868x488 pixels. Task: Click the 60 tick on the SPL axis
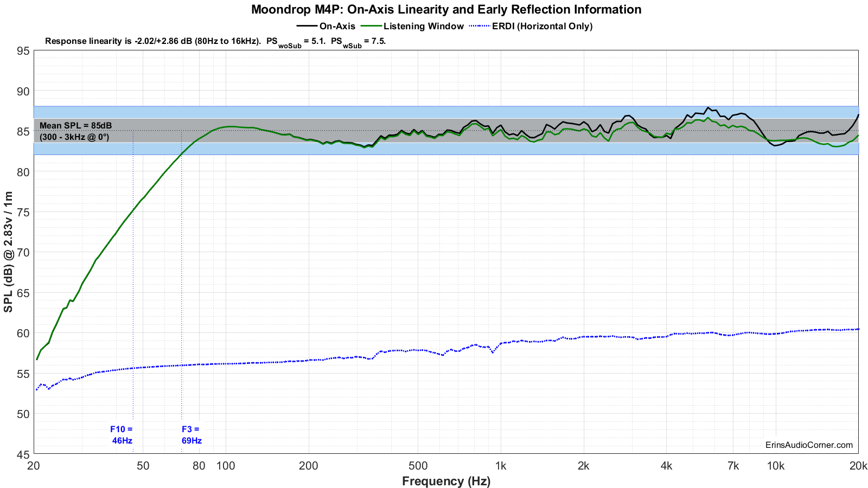click(x=23, y=333)
